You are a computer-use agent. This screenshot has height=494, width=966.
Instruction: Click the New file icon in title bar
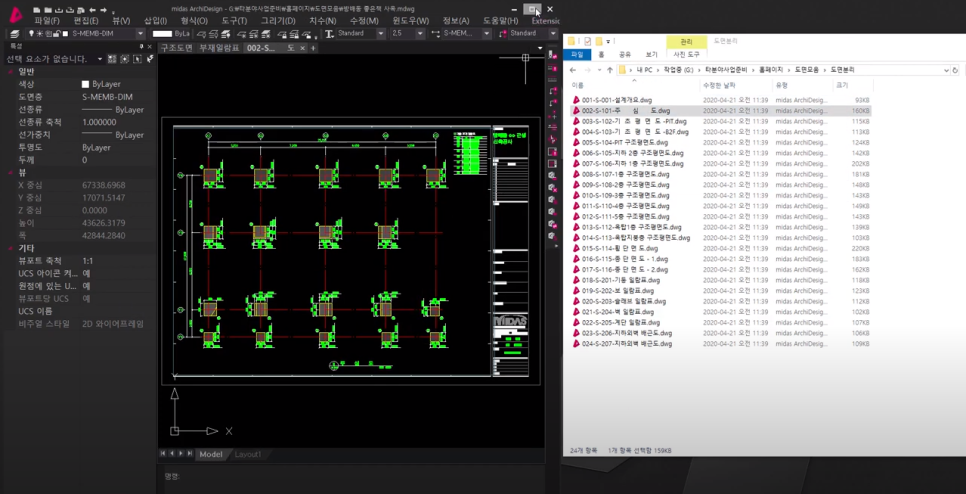tap(37, 10)
